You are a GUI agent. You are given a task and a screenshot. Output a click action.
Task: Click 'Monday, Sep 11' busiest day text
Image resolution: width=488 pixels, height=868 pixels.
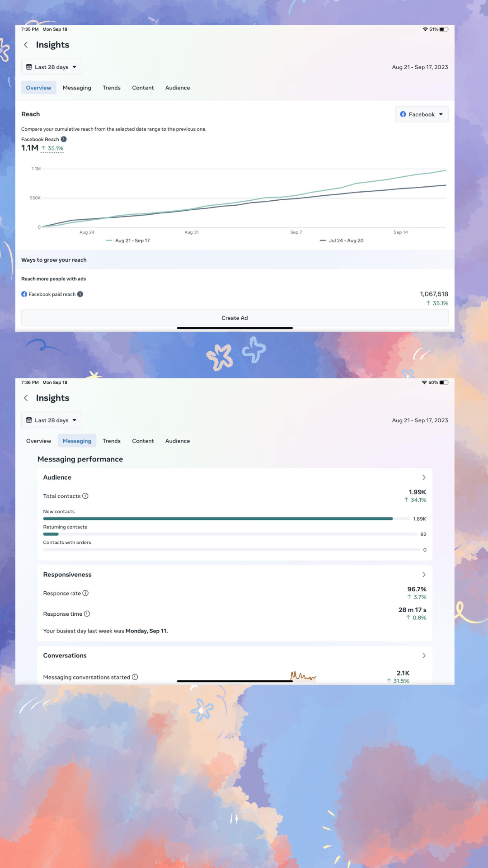point(146,631)
